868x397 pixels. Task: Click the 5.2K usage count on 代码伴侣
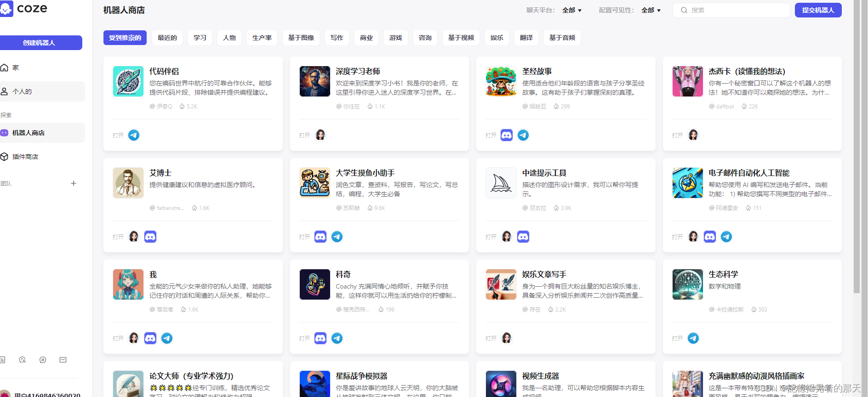tap(188, 106)
